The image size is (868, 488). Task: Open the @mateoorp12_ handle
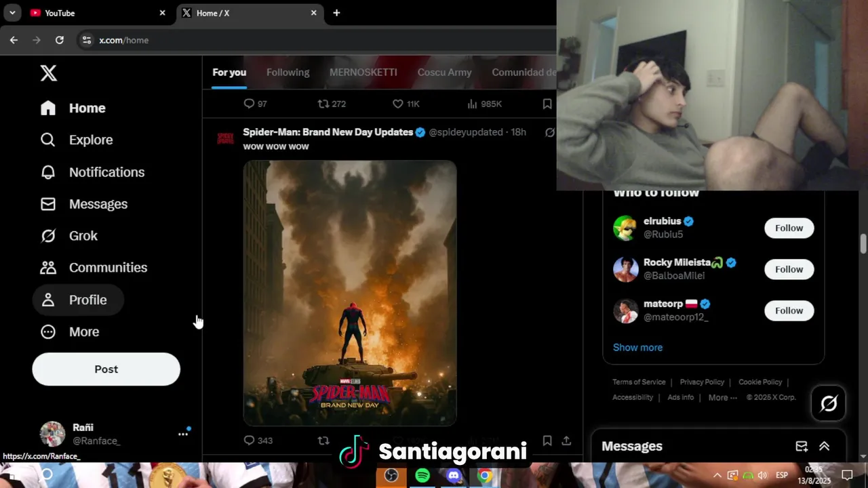click(x=675, y=317)
